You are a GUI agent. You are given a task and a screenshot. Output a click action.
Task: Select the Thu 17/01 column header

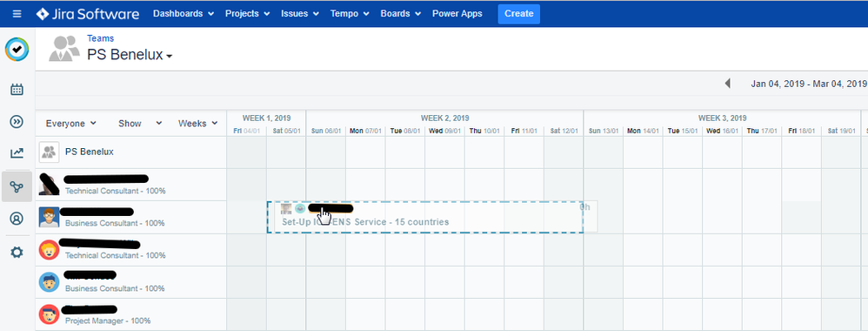762,132
